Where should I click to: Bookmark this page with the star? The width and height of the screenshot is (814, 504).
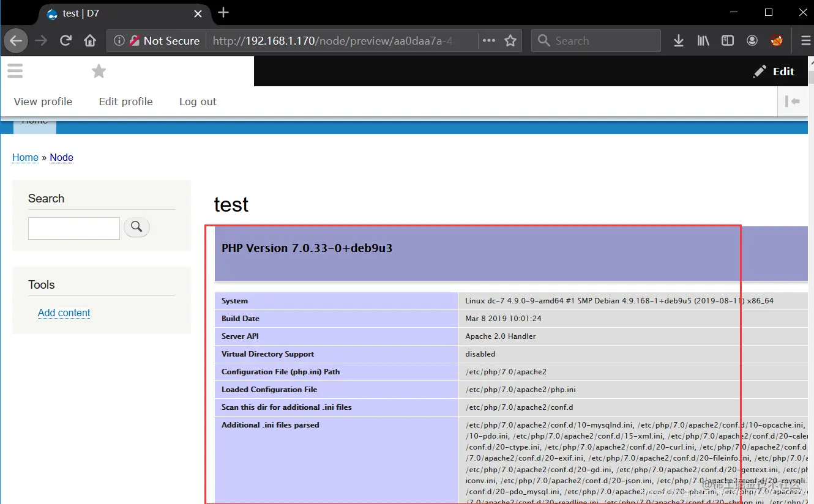[510, 41]
